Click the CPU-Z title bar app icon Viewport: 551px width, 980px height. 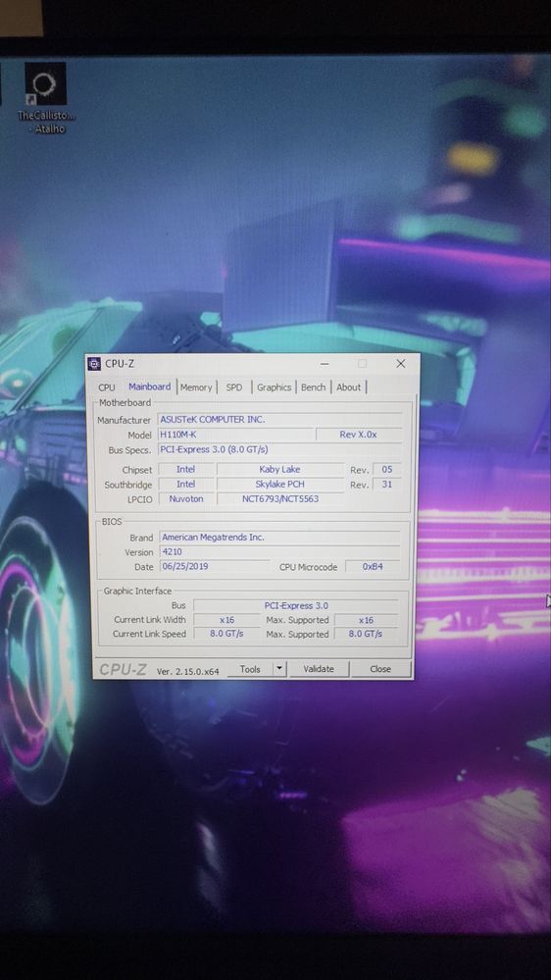94,364
